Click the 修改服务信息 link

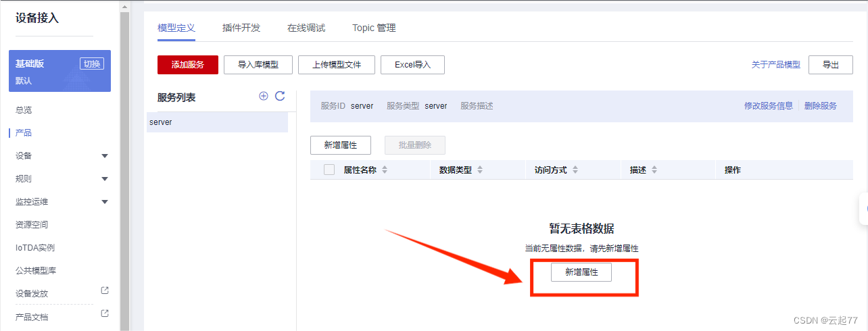pyautogui.click(x=769, y=106)
